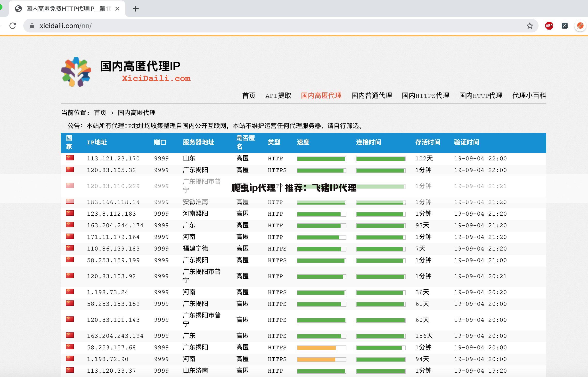
Task: Click the 存活时间 column header
Action: pyautogui.click(x=428, y=142)
